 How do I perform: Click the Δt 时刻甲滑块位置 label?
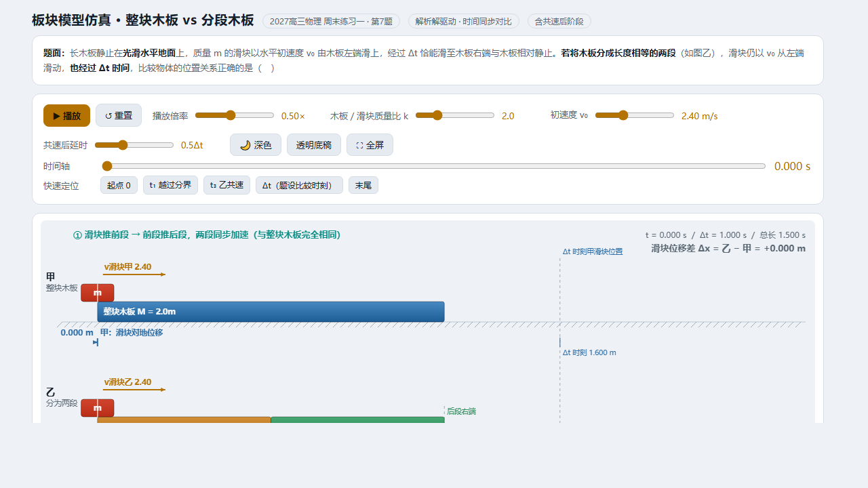[x=592, y=251]
